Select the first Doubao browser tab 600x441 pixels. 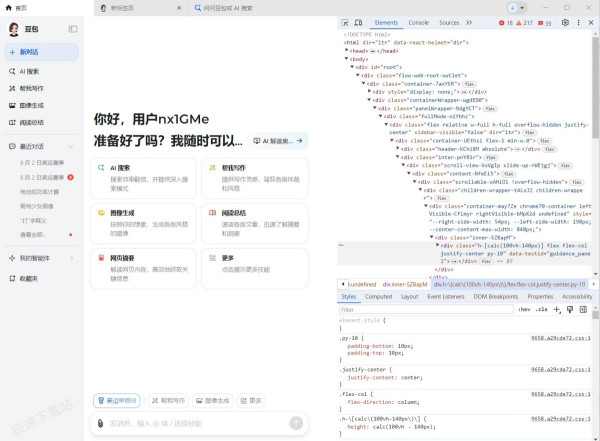(x=141, y=8)
